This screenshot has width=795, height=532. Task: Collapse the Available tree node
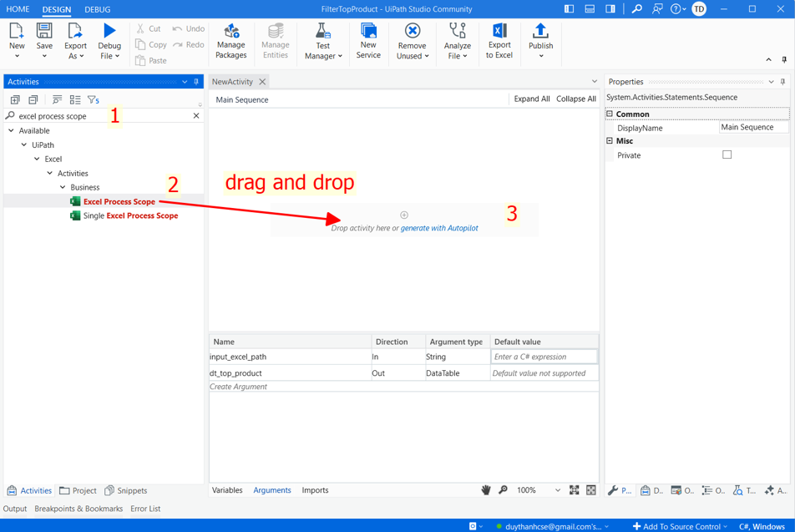[11, 130]
